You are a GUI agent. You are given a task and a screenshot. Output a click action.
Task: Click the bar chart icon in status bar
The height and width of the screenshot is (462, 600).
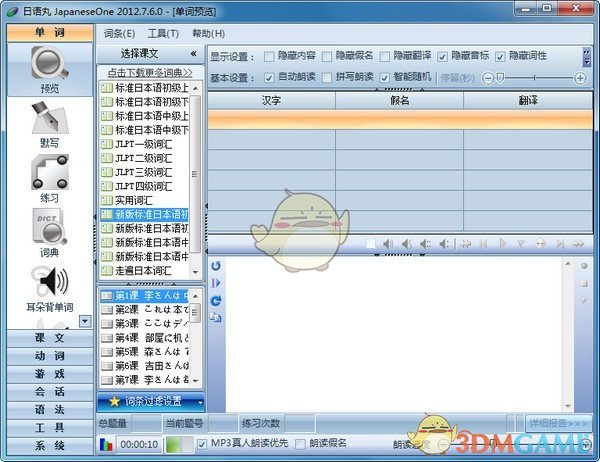(107, 444)
